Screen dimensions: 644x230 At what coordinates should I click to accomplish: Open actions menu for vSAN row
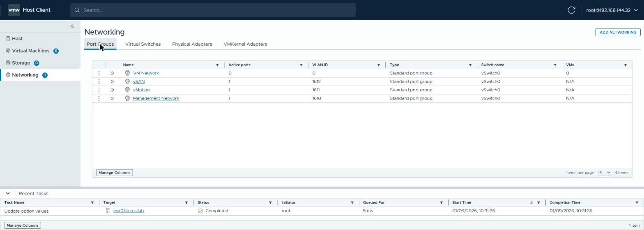pos(99,81)
